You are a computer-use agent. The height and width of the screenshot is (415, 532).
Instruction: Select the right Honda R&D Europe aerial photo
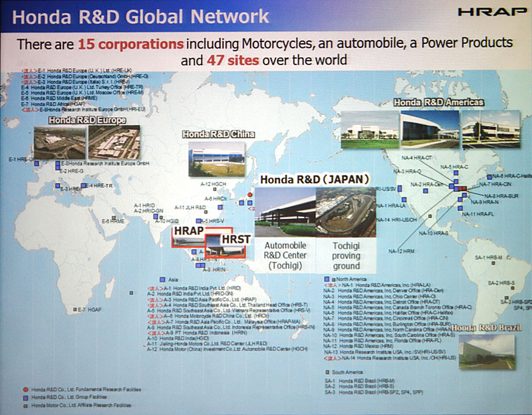coord(114,142)
